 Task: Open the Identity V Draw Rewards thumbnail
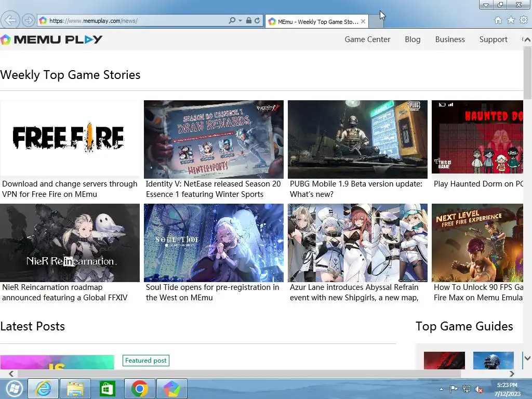click(214, 139)
